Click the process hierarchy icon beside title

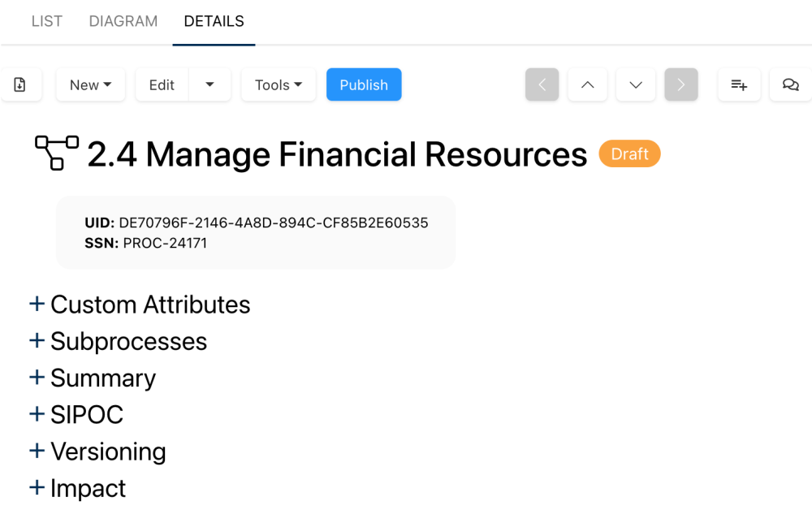click(x=57, y=153)
